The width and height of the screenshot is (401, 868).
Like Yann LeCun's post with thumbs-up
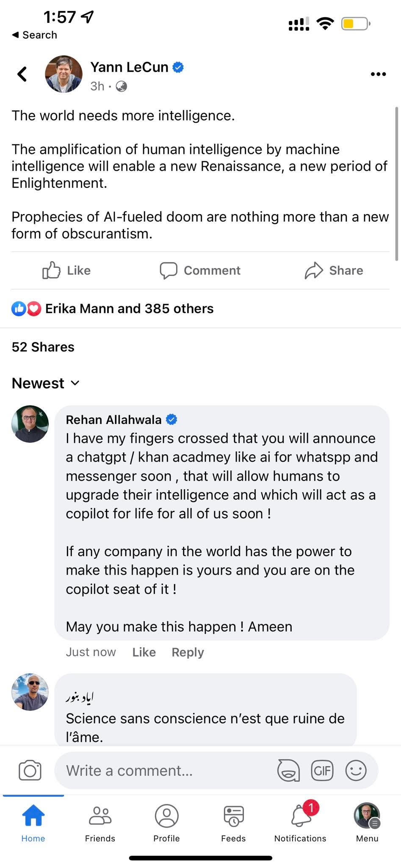click(66, 270)
